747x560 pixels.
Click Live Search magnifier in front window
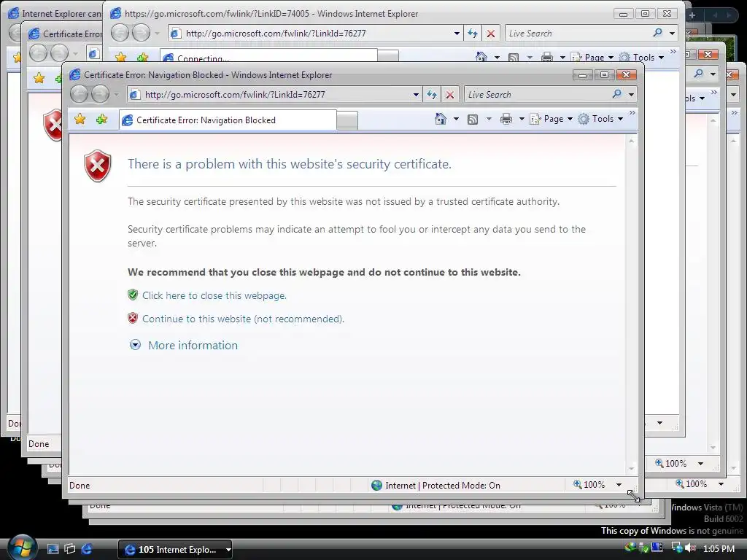pos(616,94)
